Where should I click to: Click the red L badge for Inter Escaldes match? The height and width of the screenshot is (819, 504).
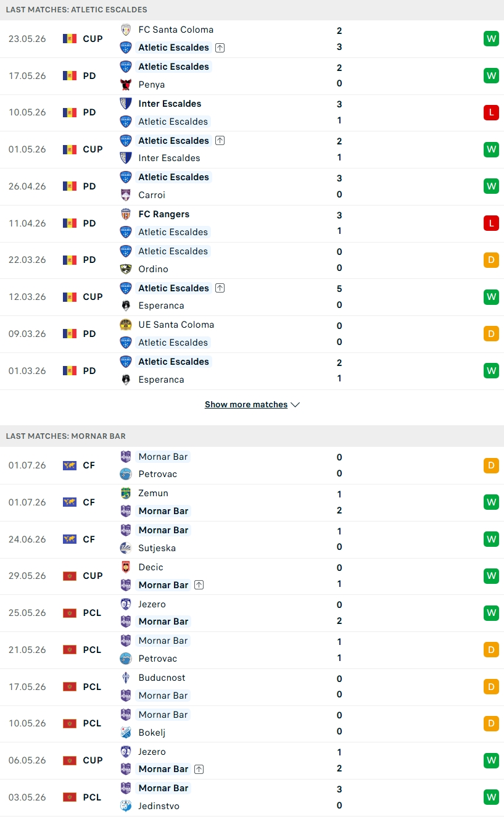491,112
